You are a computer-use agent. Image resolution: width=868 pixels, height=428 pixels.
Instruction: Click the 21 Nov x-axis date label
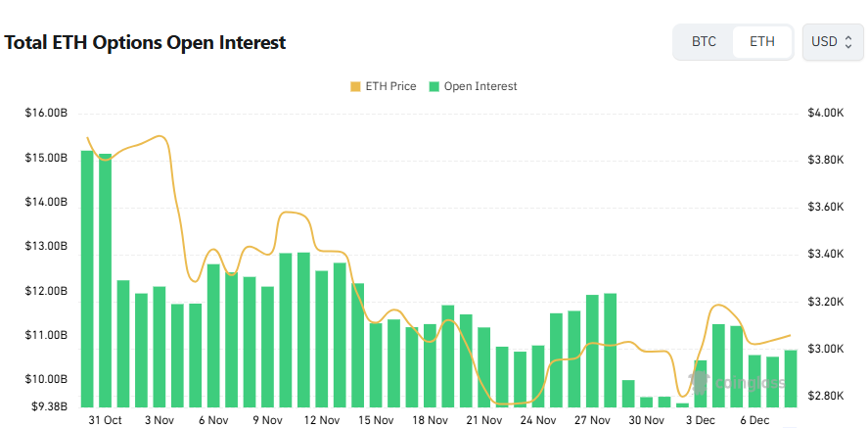(x=483, y=420)
